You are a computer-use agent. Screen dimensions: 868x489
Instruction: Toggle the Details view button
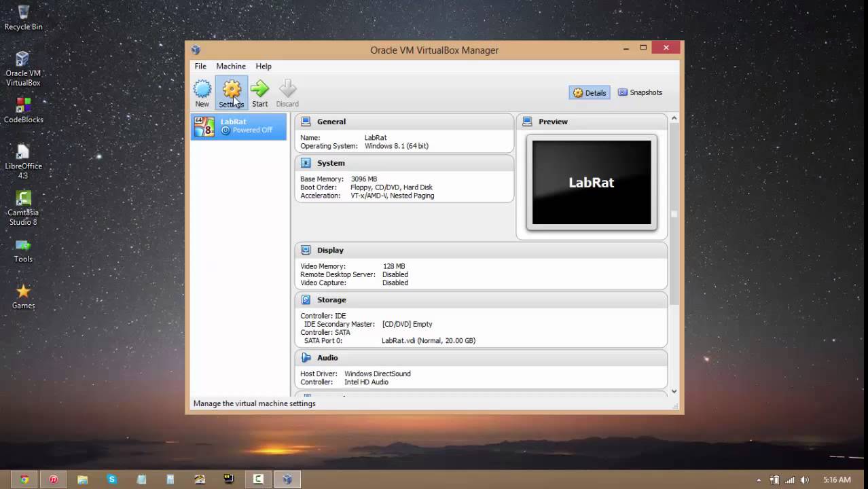tap(589, 92)
